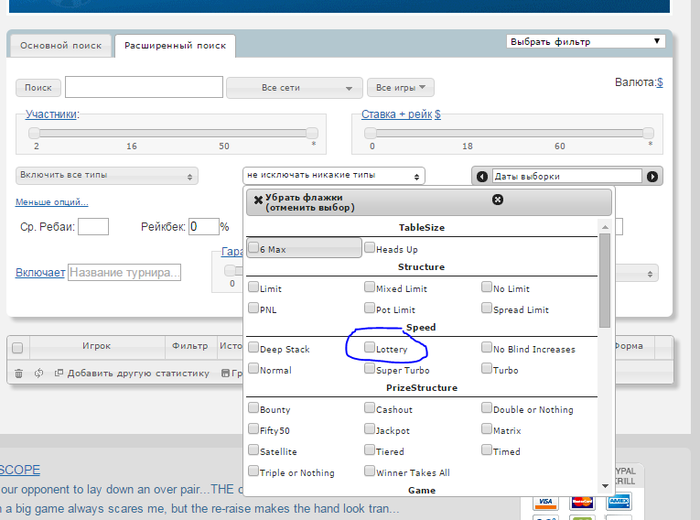Switch to the Основной поиск tab
The height and width of the screenshot is (520, 700).
point(61,46)
